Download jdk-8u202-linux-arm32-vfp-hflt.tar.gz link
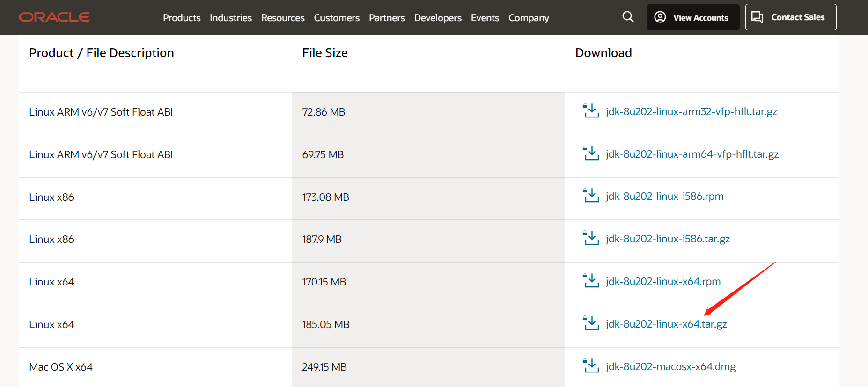The height and width of the screenshot is (387, 868). (691, 111)
